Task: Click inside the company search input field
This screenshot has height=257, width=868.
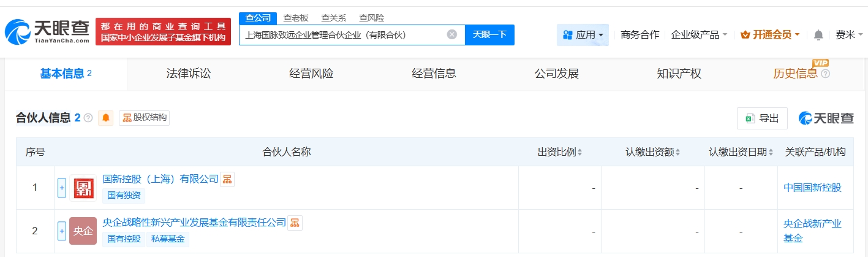Action: tap(343, 34)
